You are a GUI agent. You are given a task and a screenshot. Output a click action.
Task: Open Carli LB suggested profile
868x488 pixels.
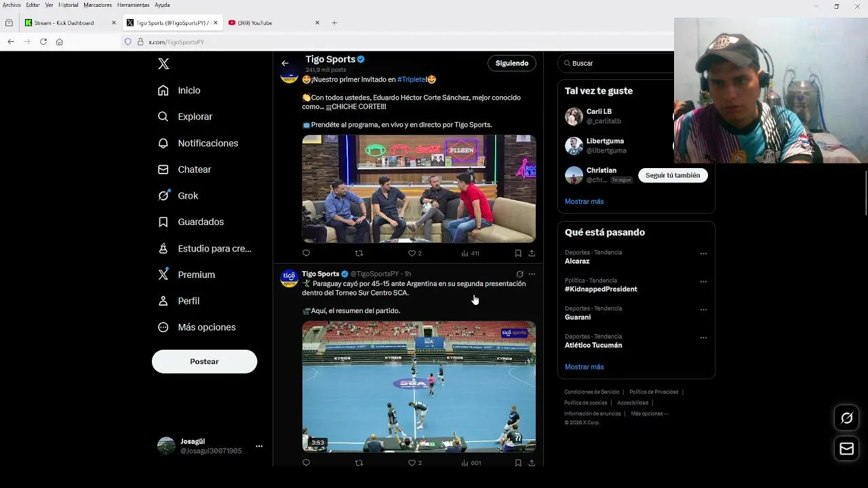(599, 111)
